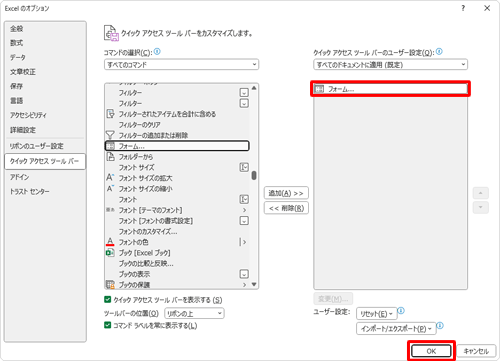Click the help question mark icon

[463, 8]
